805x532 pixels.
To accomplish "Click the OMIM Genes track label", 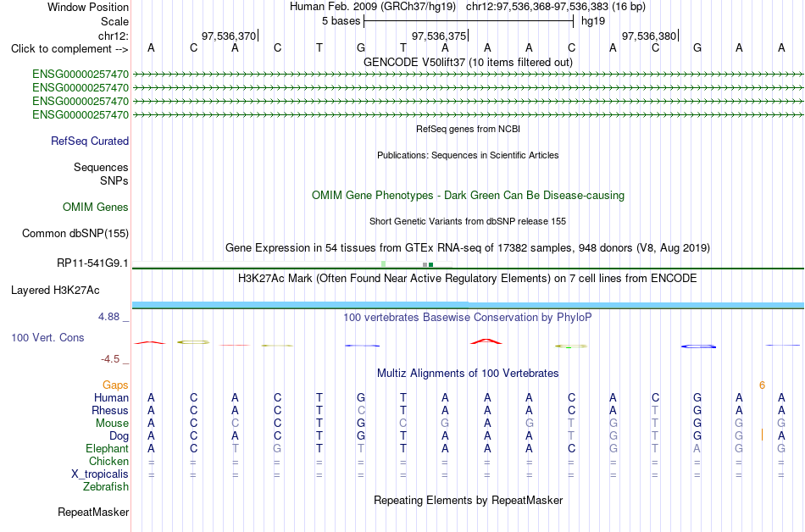I will [96, 208].
